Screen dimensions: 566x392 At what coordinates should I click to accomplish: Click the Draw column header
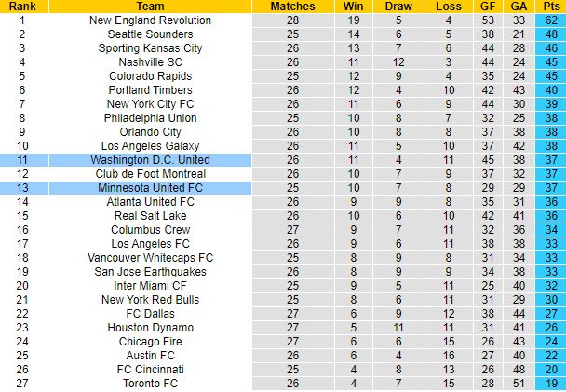click(398, 7)
